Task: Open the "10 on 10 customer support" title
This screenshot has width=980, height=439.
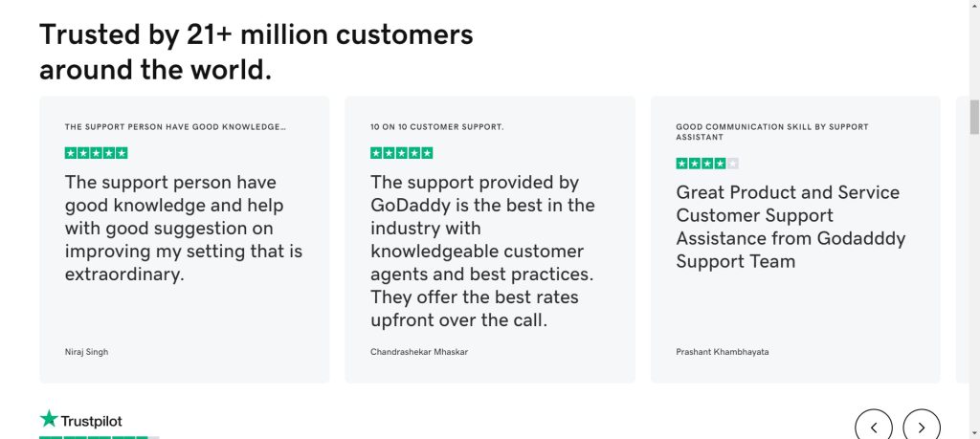Action: [436, 126]
